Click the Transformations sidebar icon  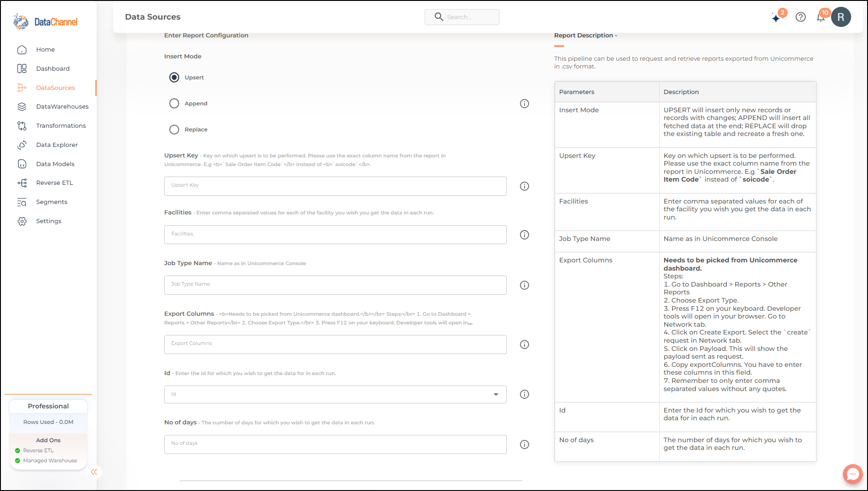[22, 125]
